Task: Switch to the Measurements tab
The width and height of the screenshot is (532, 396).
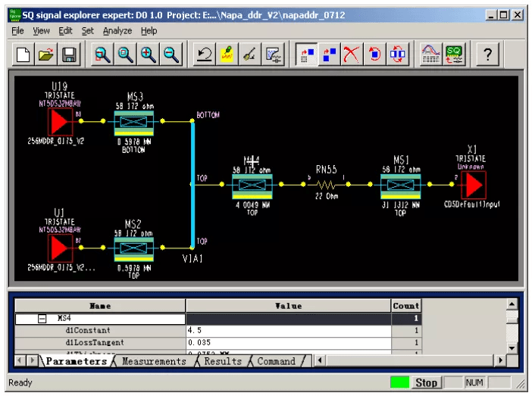Action: coord(154,361)
